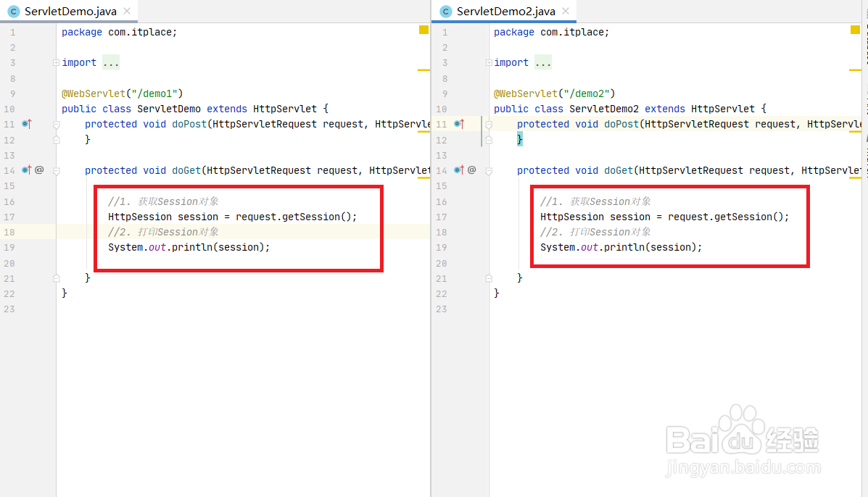Expand collapsed imports in ServletDemo.java
Viewport: 868px width, 497px height.
click(x=56, y=63)
